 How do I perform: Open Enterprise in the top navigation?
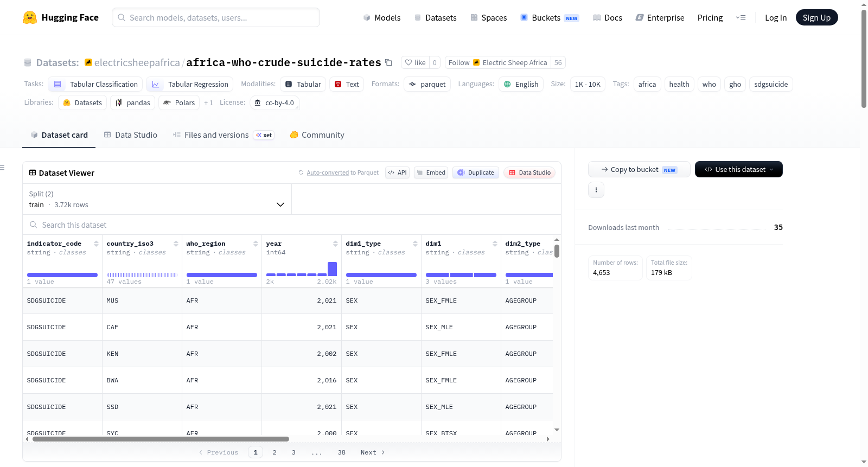coord(660,17)
